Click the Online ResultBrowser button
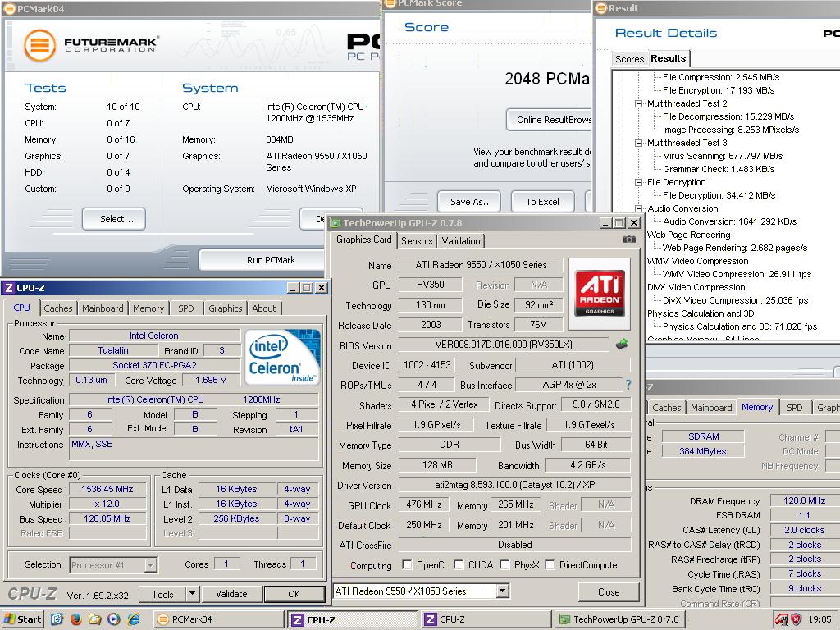 click(549, 120)
